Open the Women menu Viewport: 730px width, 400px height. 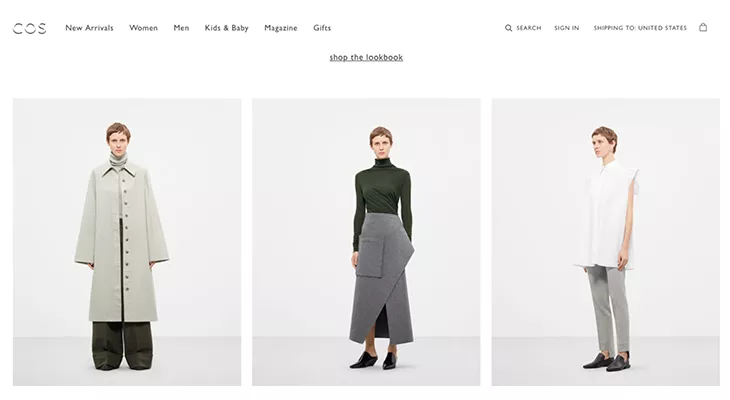coord(143,28)
